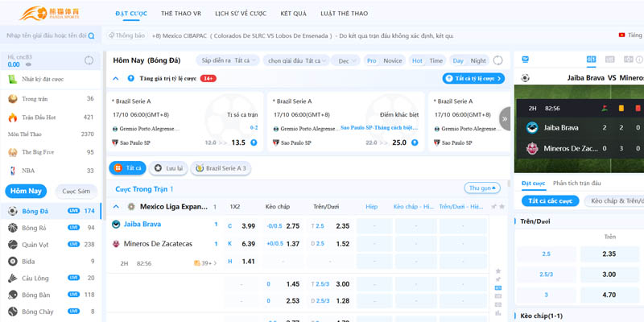This screenshot has height=322, width=644.
Task: Open the Dec odds format dropdown
Action: click(347, 60)
